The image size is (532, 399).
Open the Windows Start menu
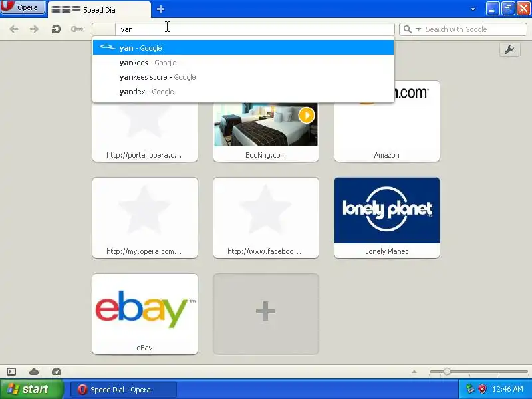tap(31, 389)
